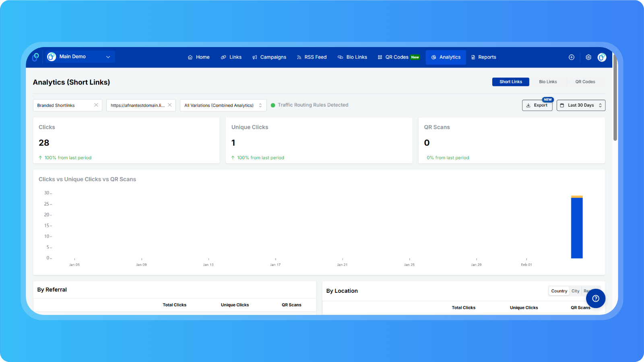
Task: Switch to the Bio Links analytics tab
Action: [x=548, y=82]
